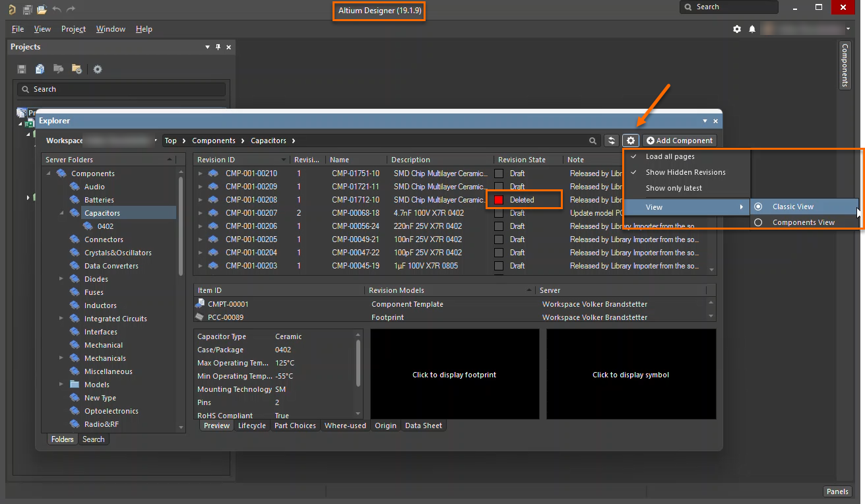Image resolution: width=865 pixels, height=504 pixels.
Task: Click the Save All icon in title bar
Action: pos(27,9)
